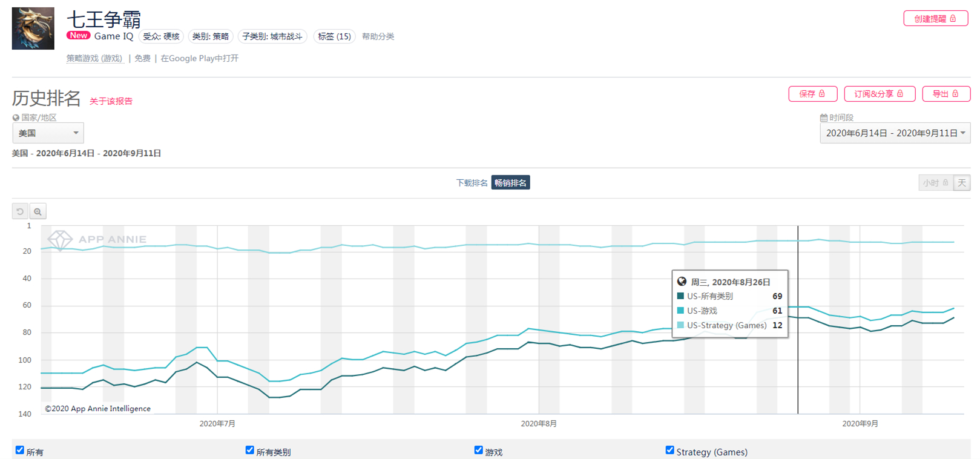Toggle the 所有类别 series checkbox
Screen dimensions: 980x459
pyautogui.click(x=249, y=450)
